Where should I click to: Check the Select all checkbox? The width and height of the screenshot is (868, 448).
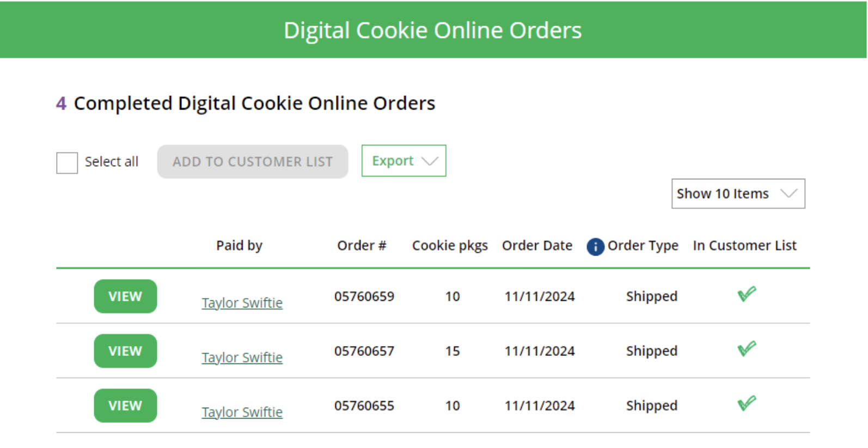[x=67, y=162]
